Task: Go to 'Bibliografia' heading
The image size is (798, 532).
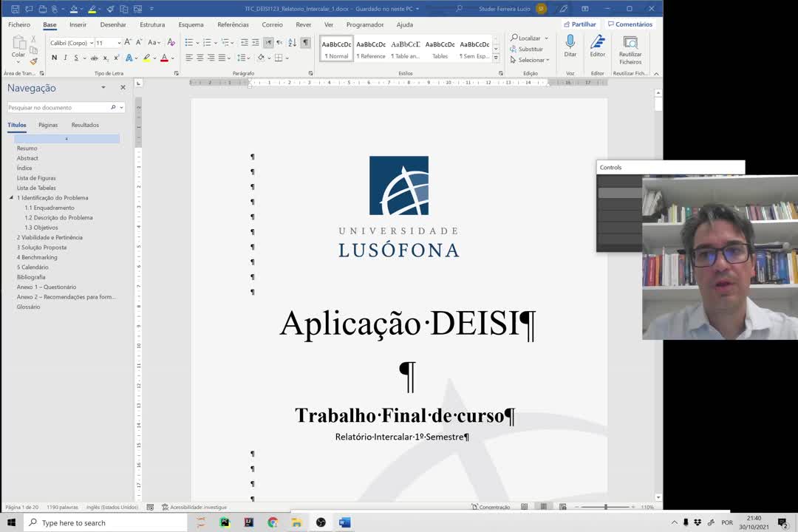Action: tap(31, 277)
